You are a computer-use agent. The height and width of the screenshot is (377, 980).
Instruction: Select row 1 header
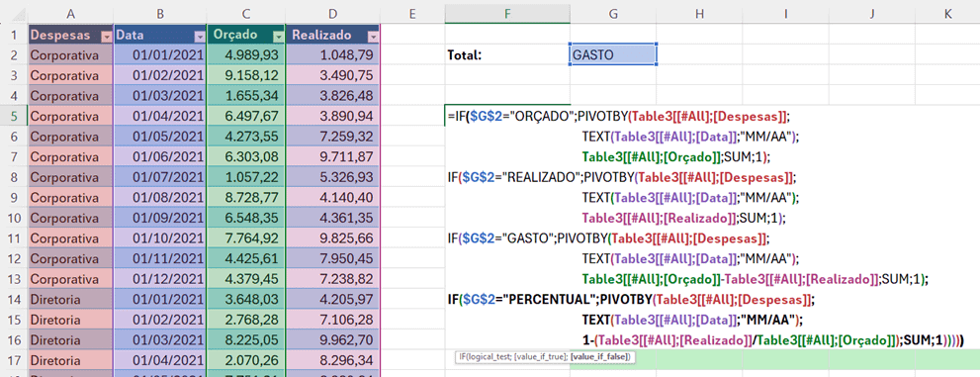(14, 36)
